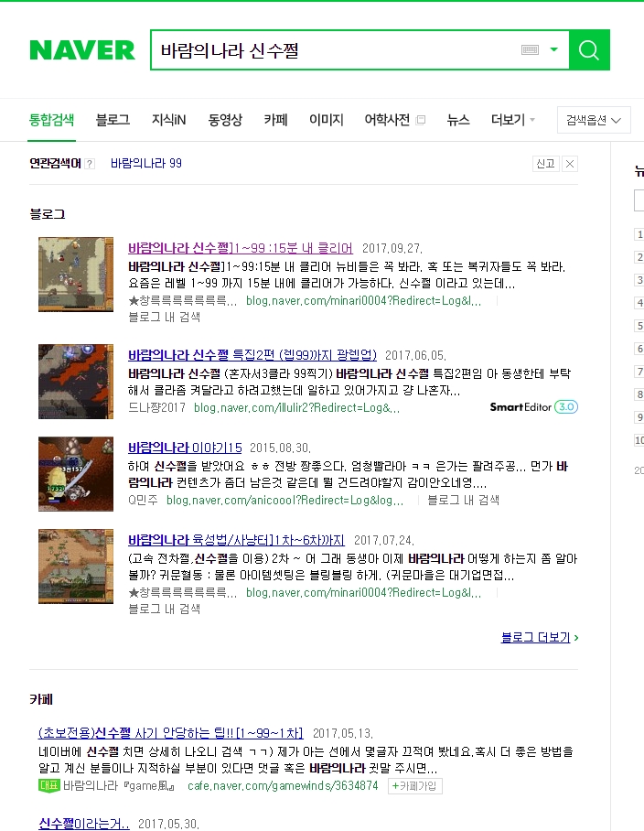Open thumbnail of 신수쩔 특집2편 post
Viewport: 644px width, 831px height.
pyautogui.click(x=76, y=382)
